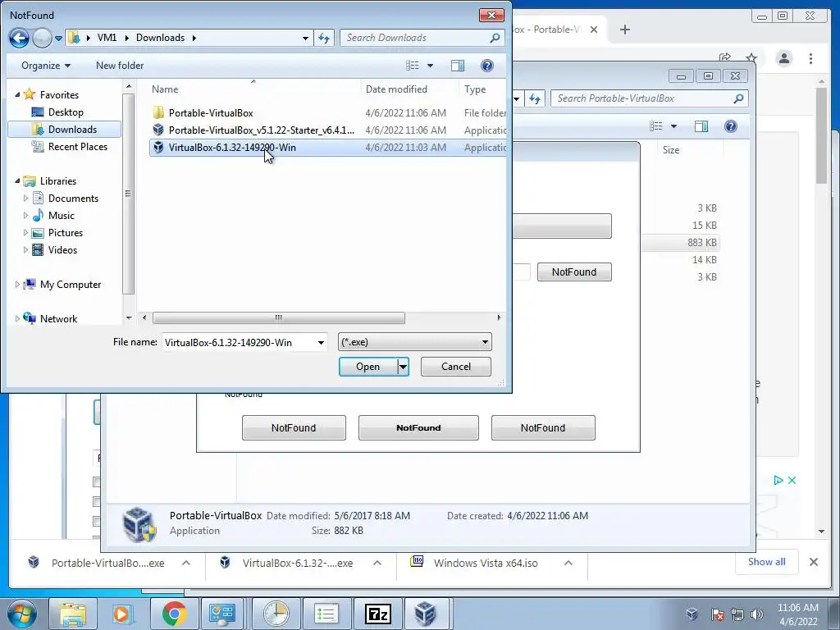Viewport: 840px width, 630px height.
Task: Close the Chrome downloads bar
Action: 813,562
